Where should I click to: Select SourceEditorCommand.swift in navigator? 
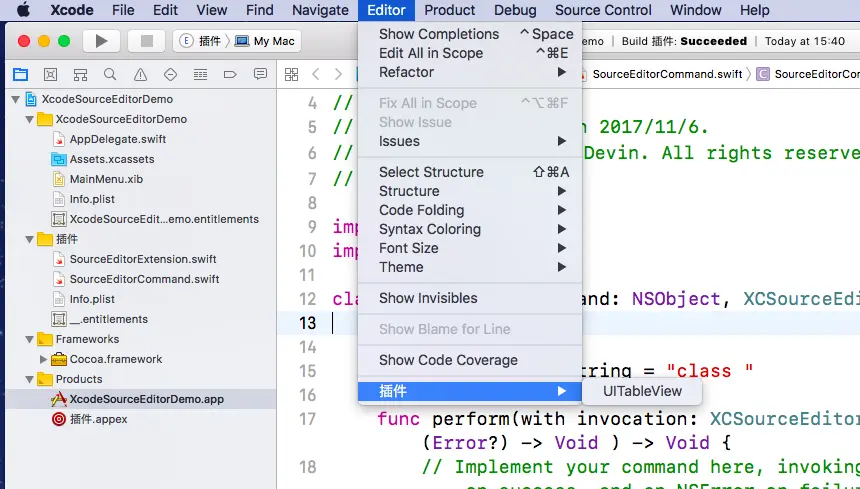coord(144,279)
